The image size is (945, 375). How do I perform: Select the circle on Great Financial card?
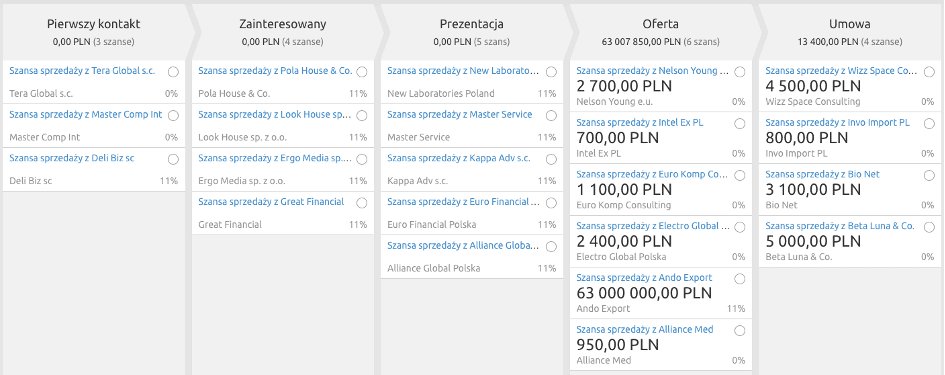(362, 203)
